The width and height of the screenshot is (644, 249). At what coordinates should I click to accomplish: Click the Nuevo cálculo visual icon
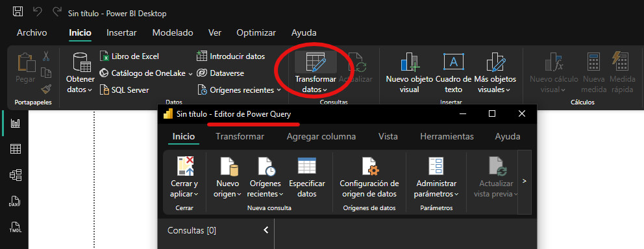click(x=554, y=62)
